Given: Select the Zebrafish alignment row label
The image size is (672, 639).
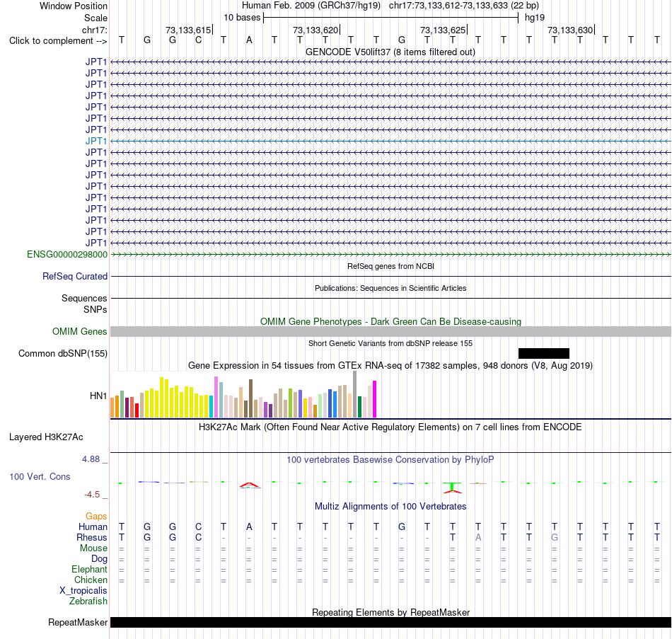Looking at the screenshot, I should coord(88,601).
